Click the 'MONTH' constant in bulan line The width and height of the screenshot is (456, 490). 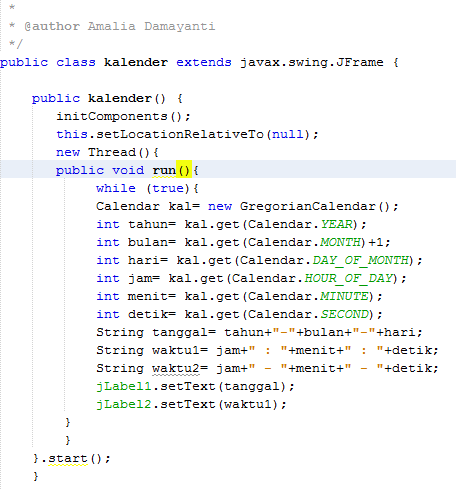pyautogui.click(x=341, y=242)
